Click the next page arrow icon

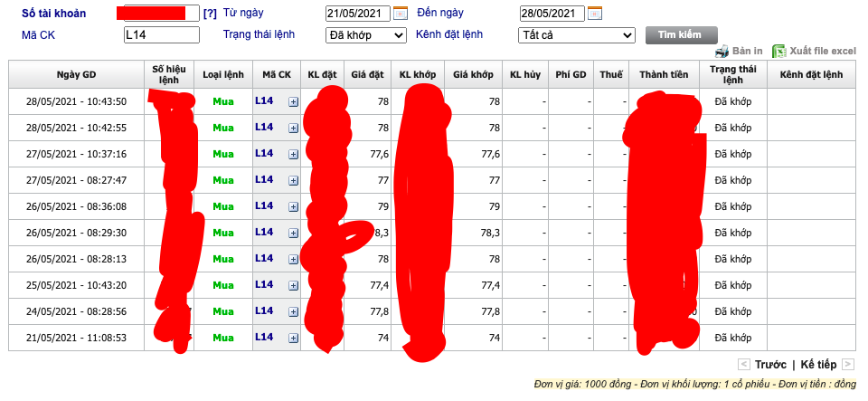[x=847, y=365]
